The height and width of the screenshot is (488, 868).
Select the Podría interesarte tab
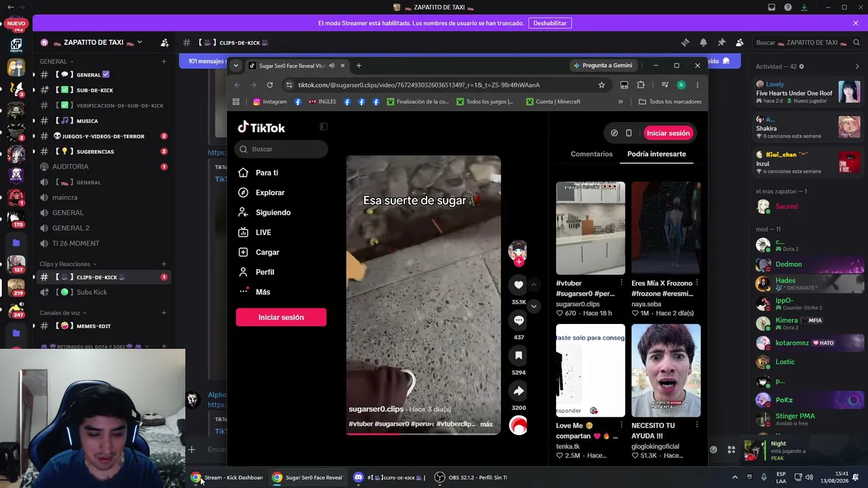(656, 154)
